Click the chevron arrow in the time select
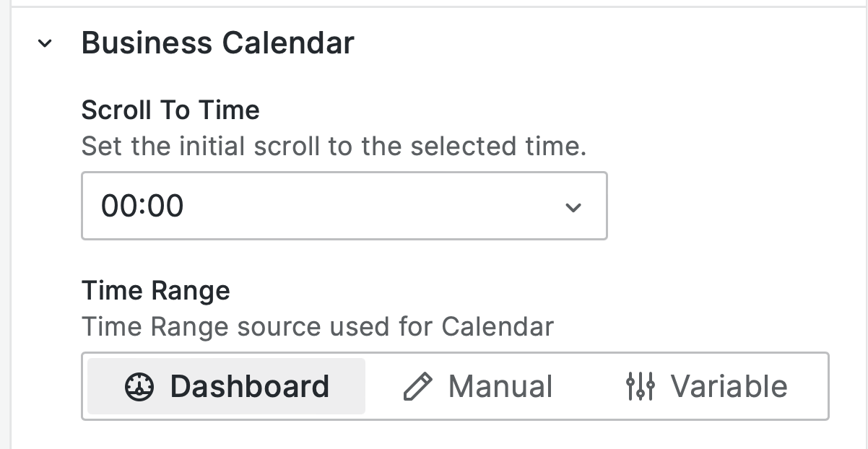This screenshot has width=868, height=449. 573,207
